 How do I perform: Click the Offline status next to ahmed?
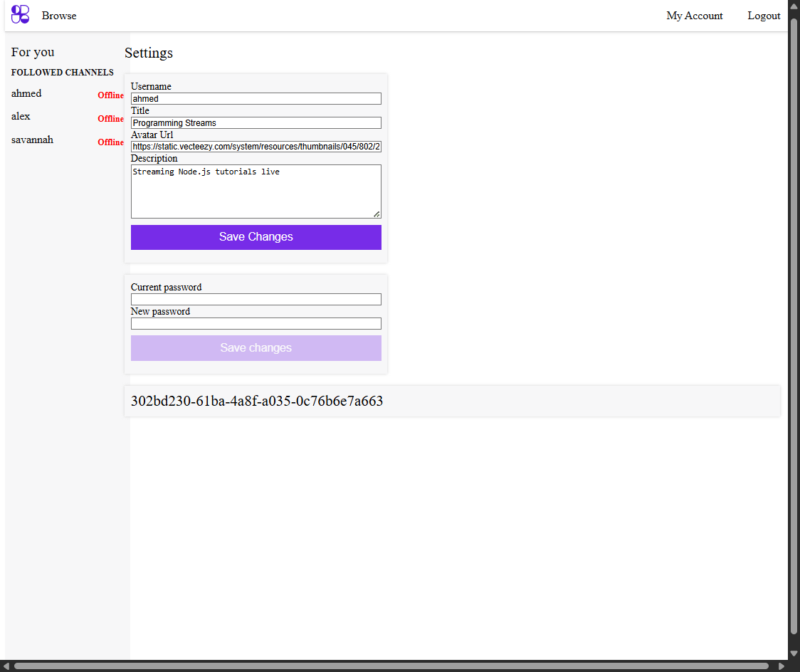pos(110,95)
